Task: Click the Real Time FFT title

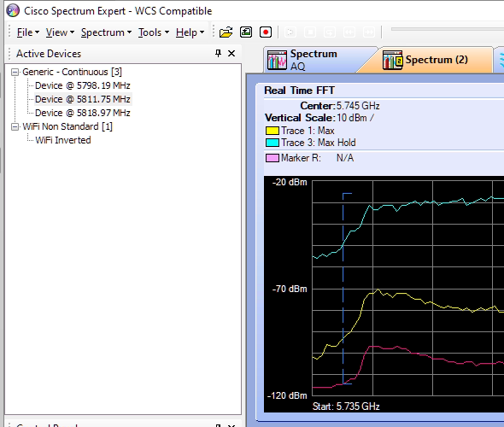Action: tap(299, 91)
